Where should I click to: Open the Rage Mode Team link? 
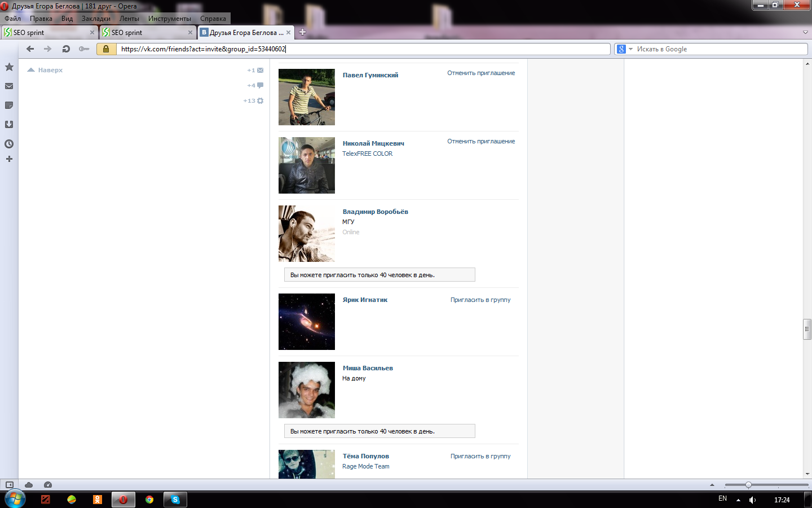tap(366, 466)
